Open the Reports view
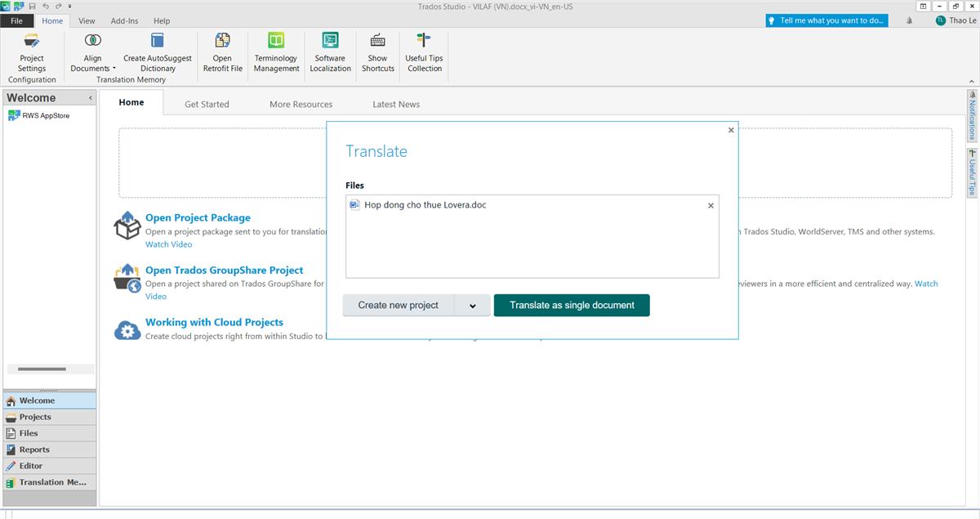The width and height of the screenshot is (980, 519). 50,450
